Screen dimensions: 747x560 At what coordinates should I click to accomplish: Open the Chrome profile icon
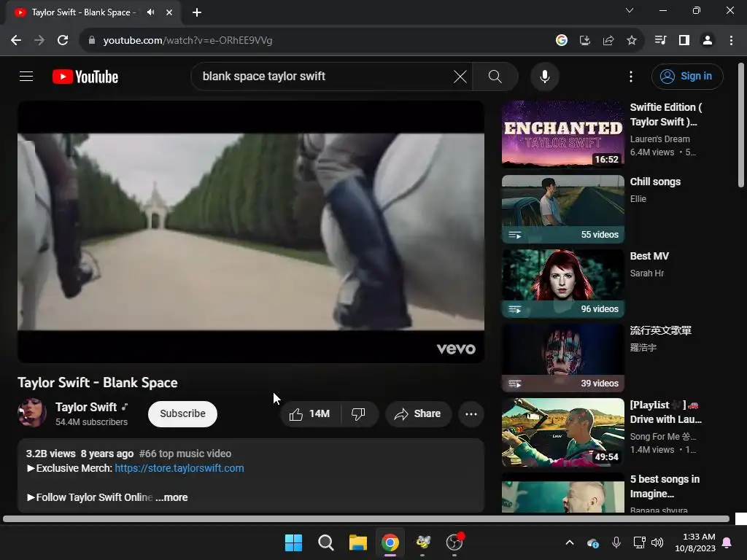coord(708,41)
